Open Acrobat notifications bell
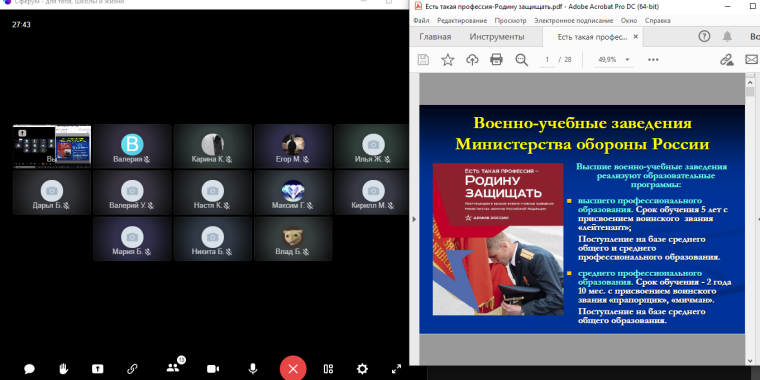Screen dimensions: 760x380 [727, 36]
